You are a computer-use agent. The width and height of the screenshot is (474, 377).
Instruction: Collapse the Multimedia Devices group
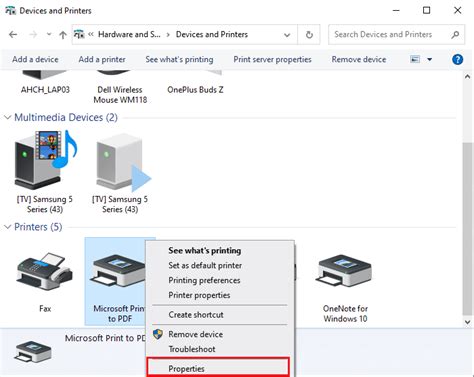7,117
